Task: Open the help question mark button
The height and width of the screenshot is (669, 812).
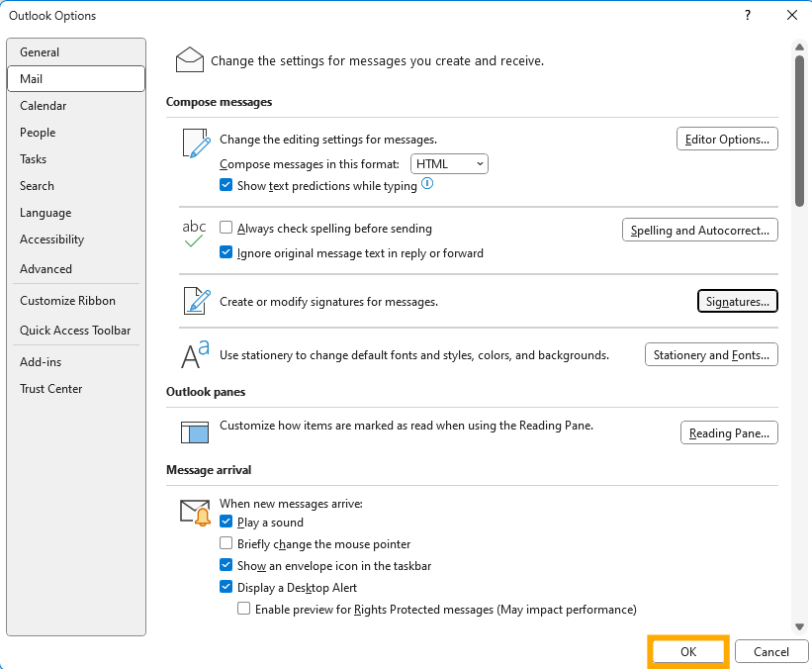Action: pos(748,15)
